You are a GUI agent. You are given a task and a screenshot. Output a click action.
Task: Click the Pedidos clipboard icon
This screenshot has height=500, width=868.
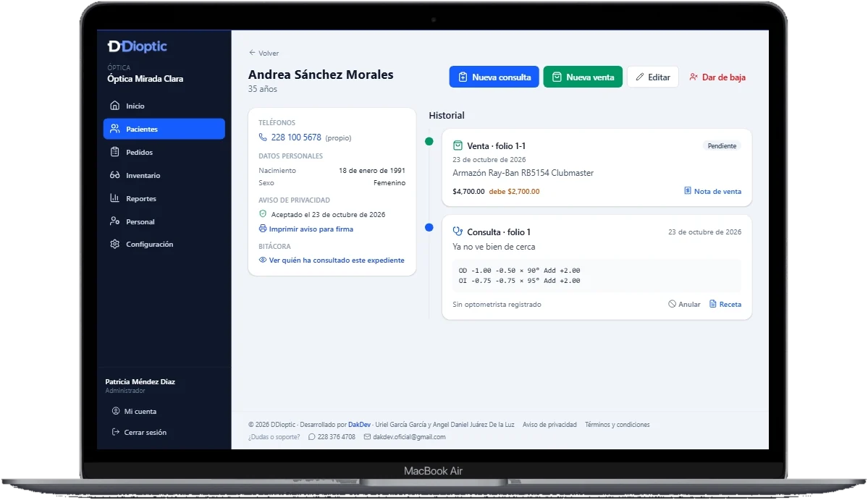point(114,152)
